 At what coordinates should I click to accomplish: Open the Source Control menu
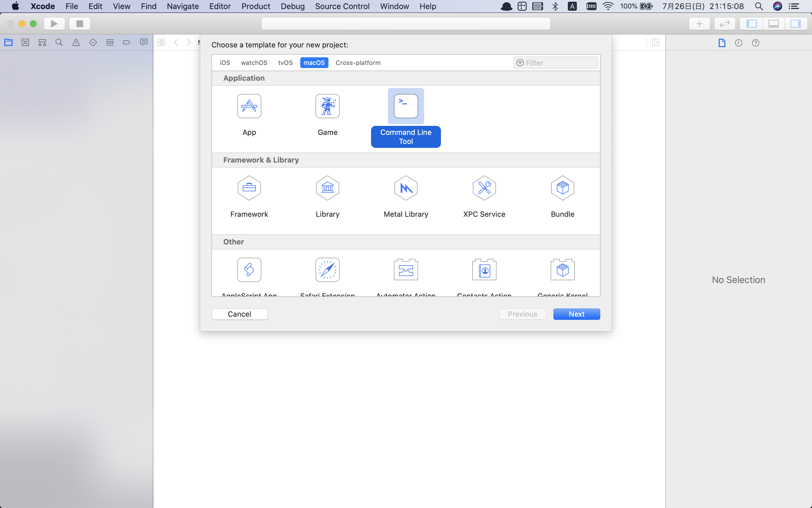342,6
